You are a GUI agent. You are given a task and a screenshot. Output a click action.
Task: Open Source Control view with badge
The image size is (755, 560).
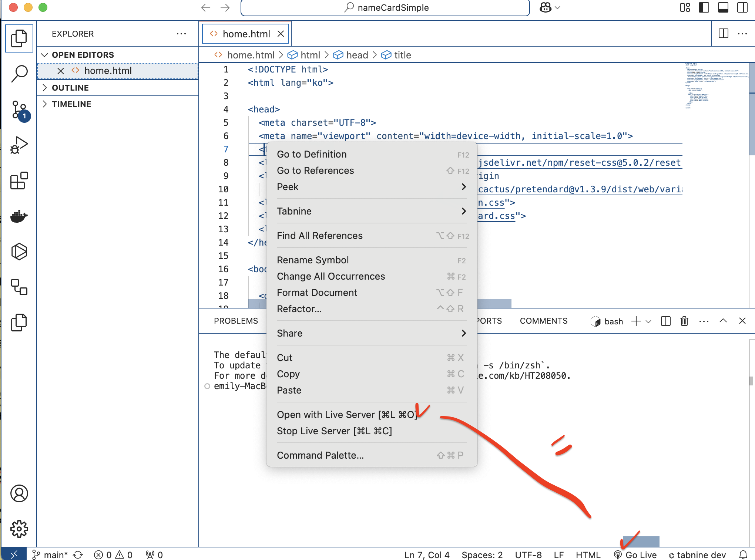pyautogui.click(x=19, y=110)
